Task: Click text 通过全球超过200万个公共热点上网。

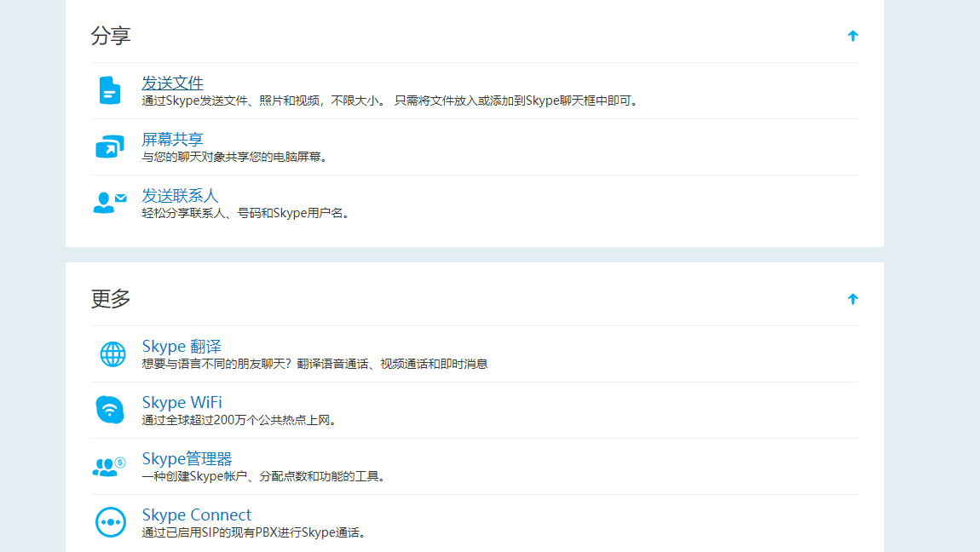Action: pyautogui.click(x=240, y=420)
